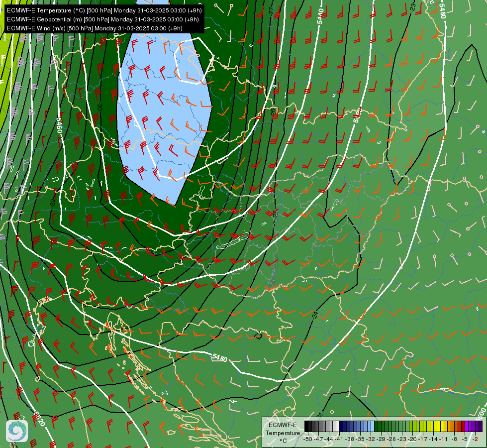Screen dimensions: 487x448
Task: Click the 5440 geopotential contour label
Action: point(320,16)
